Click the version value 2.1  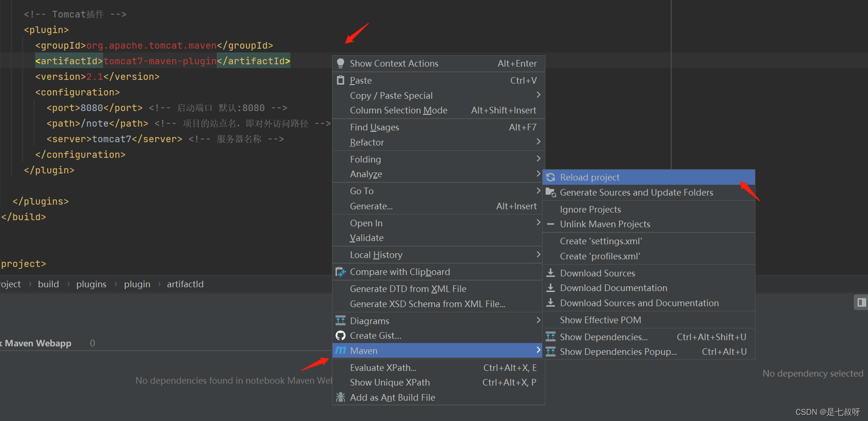click(95, 77)
